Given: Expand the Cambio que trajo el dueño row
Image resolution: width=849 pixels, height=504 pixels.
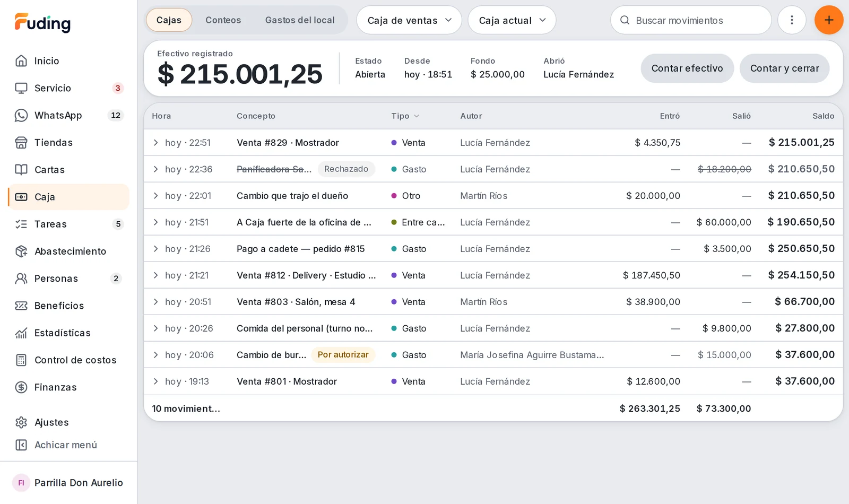Looking at the screenshot, I should point(155,195).
